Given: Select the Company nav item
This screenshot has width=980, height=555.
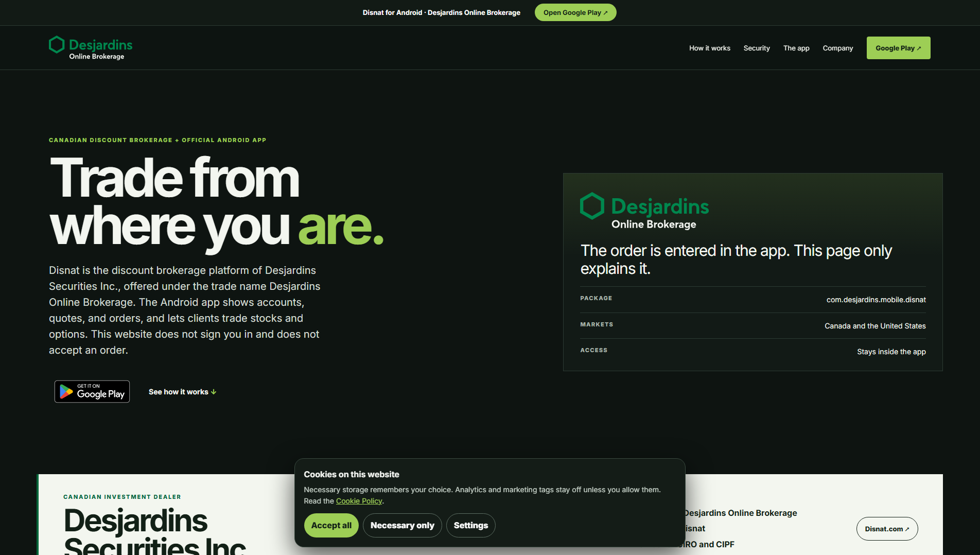Looking at the screenshot, I should pyautogui.click(x=838, y=48).
